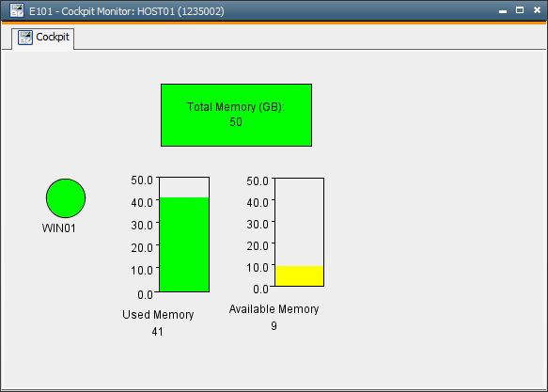Switch to the Cockpit tab

pos(43,38)
